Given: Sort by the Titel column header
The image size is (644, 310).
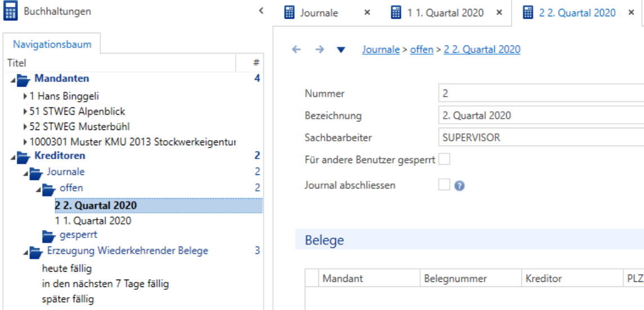Looking at the screenshot, I should pos(119,63).
